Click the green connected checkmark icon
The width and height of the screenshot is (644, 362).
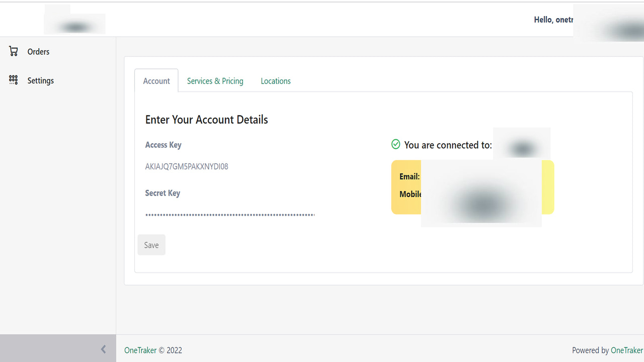click(396, 144)
